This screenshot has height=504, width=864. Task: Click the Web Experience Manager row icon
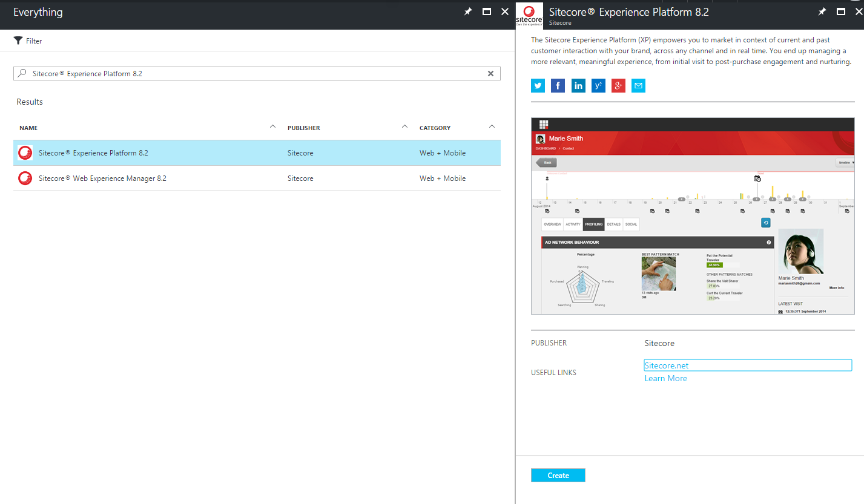pyautogui.click(x=25, y=178)
